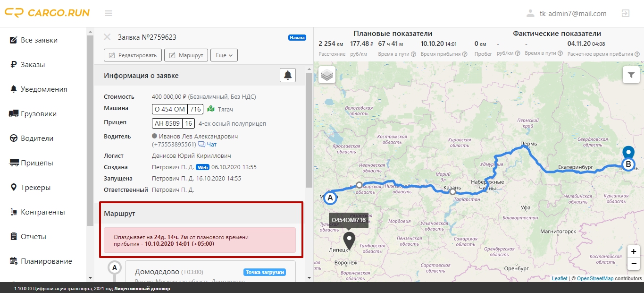Select Домодедово route point
The height and width of the screenshot is (293, 644).
click(x=157, y=272)
